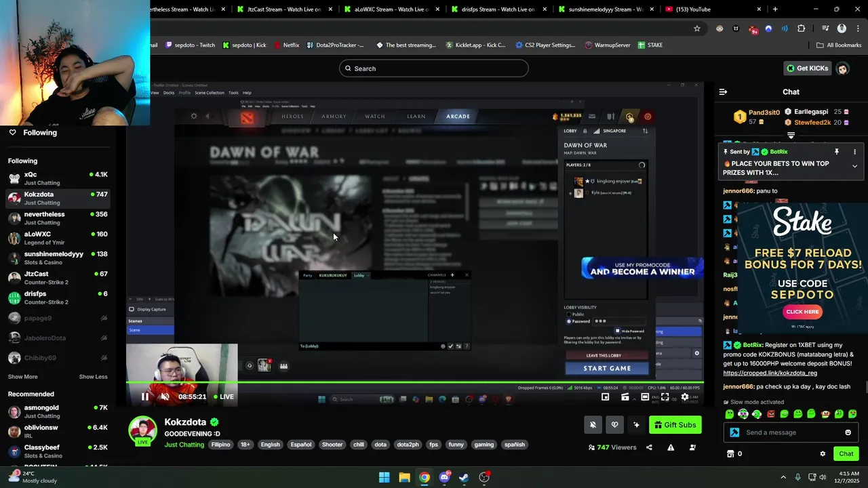Click the Get KICKs button
This screenshot has height=488, width=868.
point(807,68)
